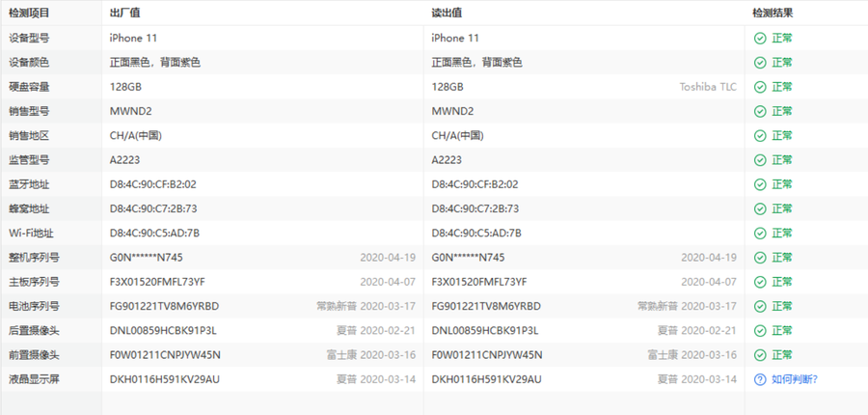Select the 销售地区 row label
Viewport: 868px width, 415px height.
(29, 136)
